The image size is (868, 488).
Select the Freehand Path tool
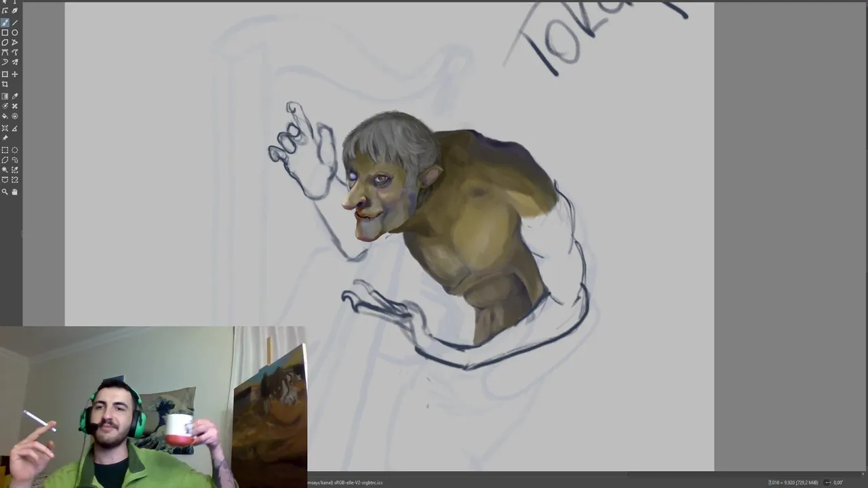click(15, 52)
